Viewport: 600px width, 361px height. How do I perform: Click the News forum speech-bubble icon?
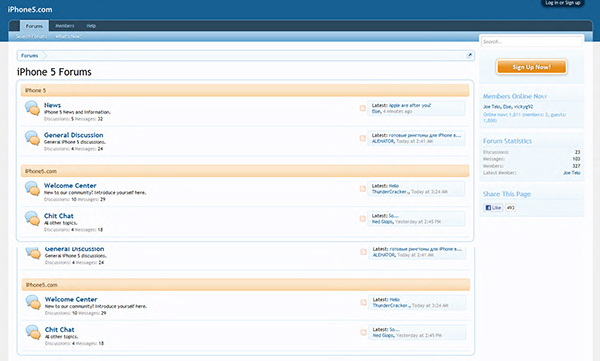[x=32, y=108]
